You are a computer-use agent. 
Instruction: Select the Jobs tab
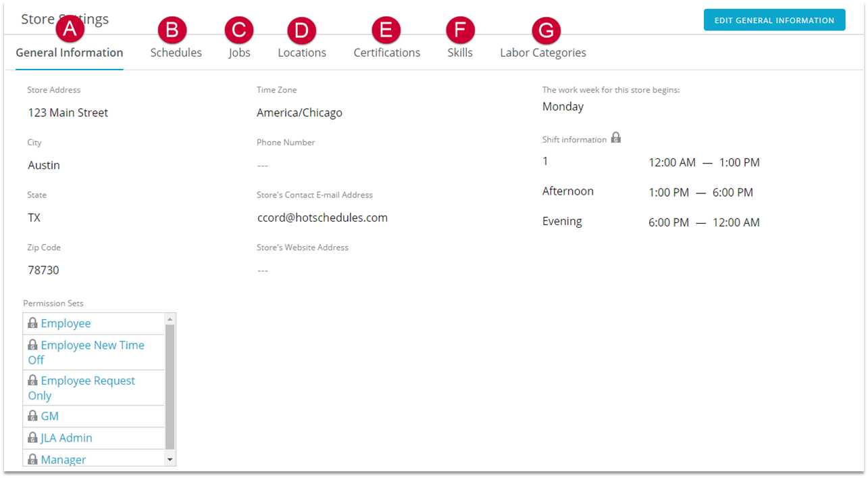tap(239, 53)
